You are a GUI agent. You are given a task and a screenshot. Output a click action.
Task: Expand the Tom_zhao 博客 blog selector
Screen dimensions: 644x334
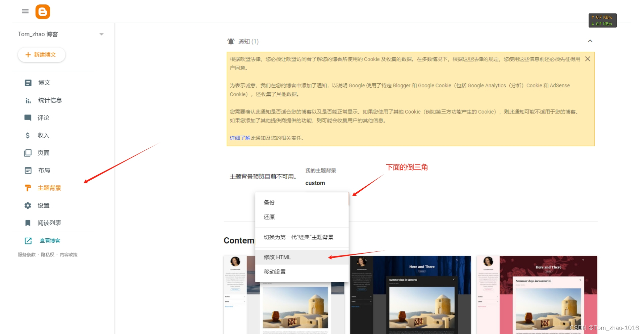click(102, 34)
